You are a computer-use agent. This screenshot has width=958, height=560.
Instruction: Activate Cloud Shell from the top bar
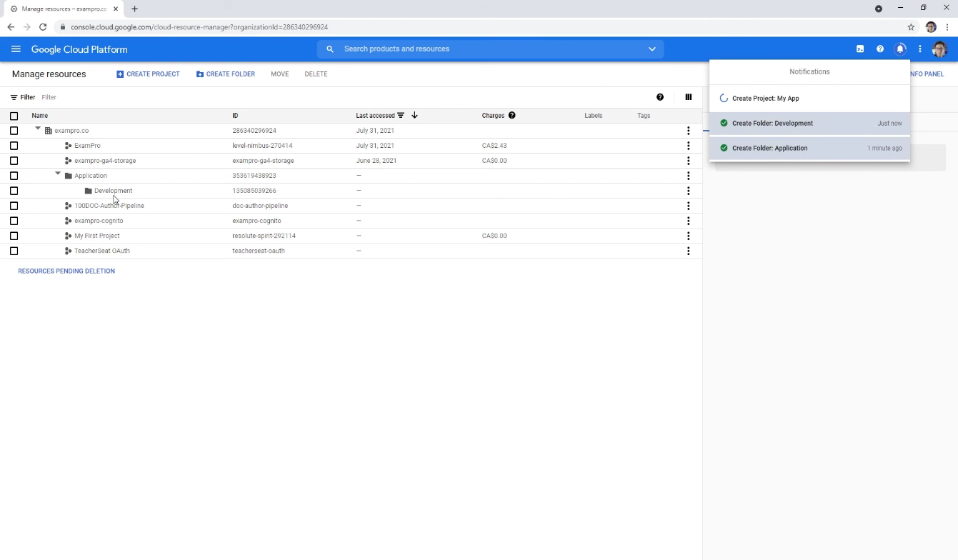[860, 49]
